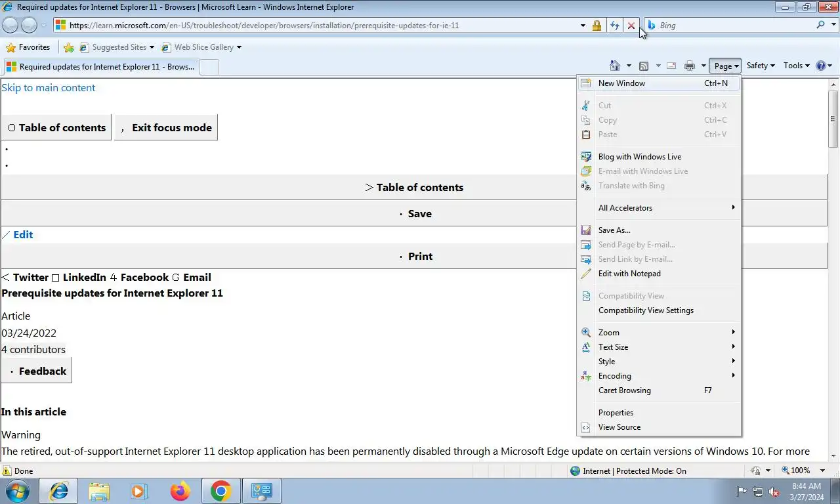840x504 pixels.
Task: Choose Properties from Page menu
Action: 659,413
